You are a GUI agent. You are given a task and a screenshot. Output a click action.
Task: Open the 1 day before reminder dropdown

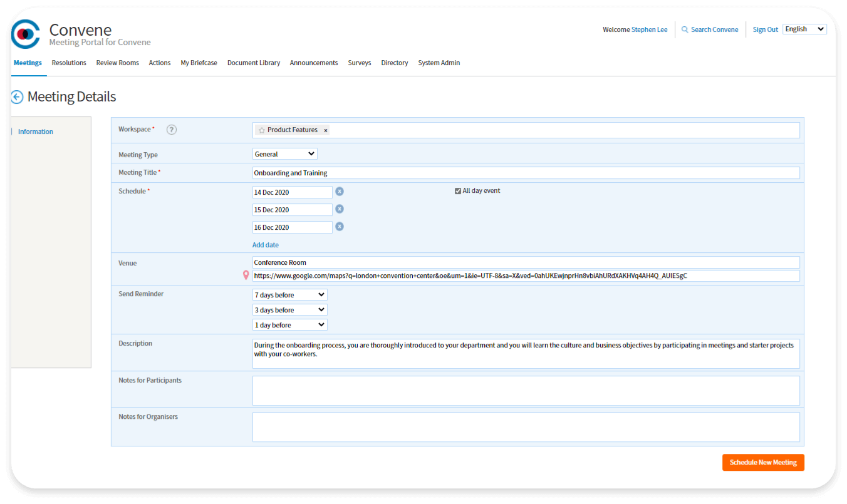coord(289,325)
